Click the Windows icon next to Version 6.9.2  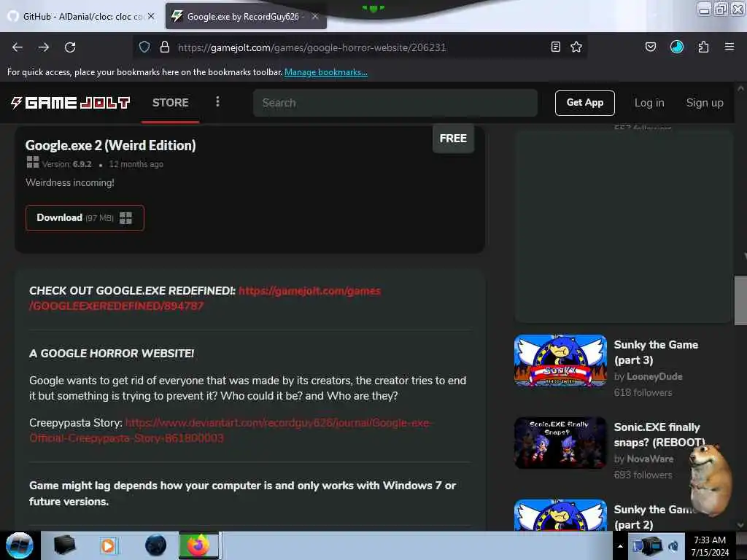[x=32, y=163]
